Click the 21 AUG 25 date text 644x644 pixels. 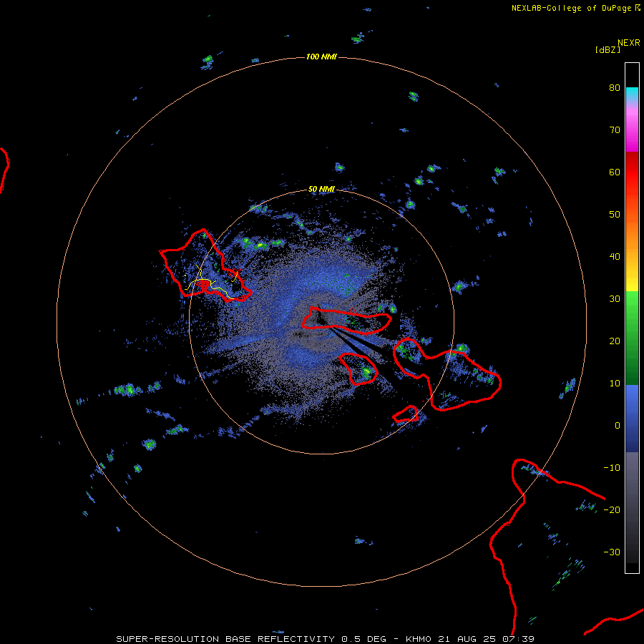(467, 639)
